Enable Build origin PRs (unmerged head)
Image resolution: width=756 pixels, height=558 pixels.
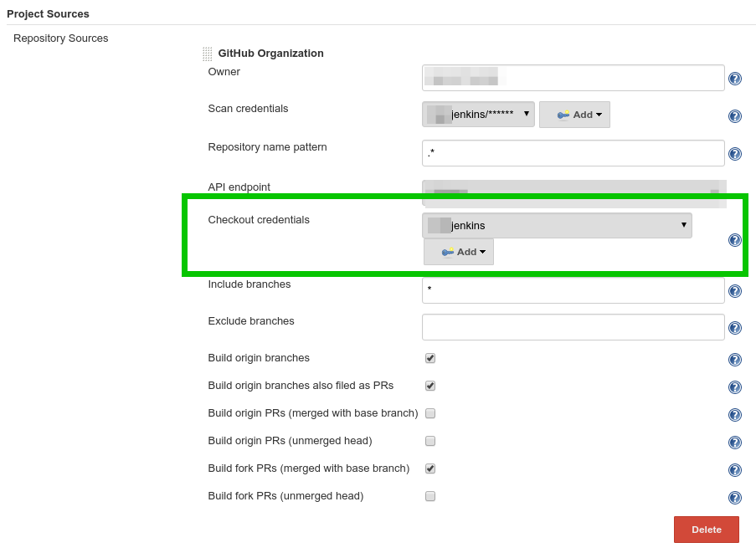point(430,441)
